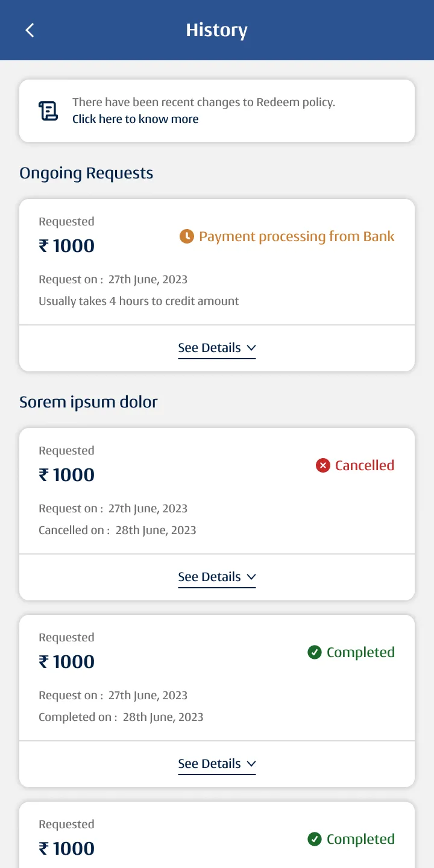Expand See Details on cancelled request

[217, 577]
